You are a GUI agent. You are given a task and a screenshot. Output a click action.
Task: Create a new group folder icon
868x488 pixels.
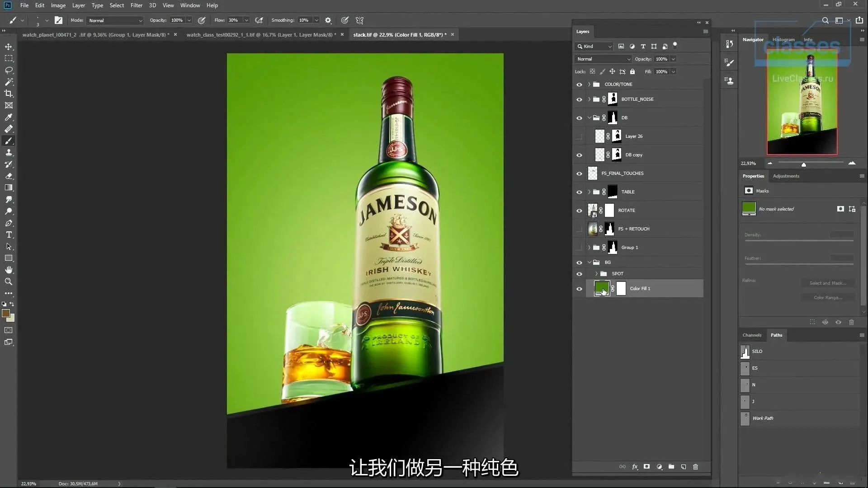click(x=671, y=467)
